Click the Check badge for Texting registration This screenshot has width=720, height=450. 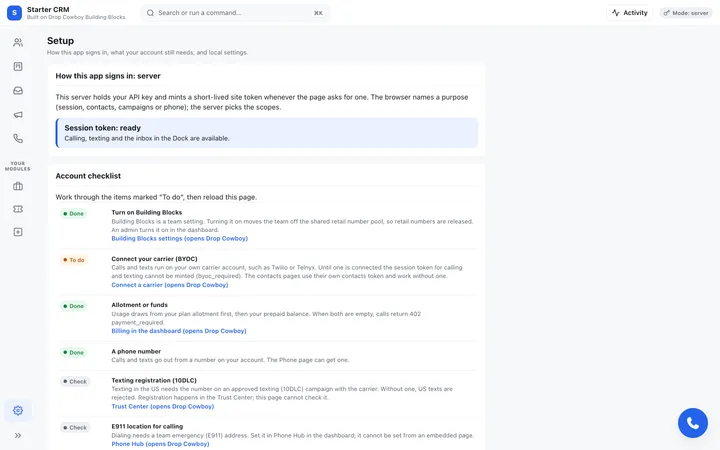(75, 382)
